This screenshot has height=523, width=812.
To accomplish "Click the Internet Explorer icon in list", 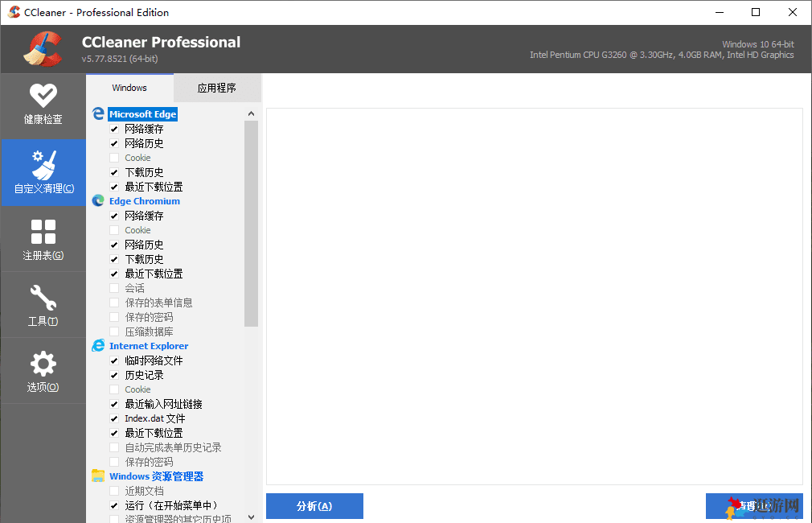I will (x=98, y=346).
